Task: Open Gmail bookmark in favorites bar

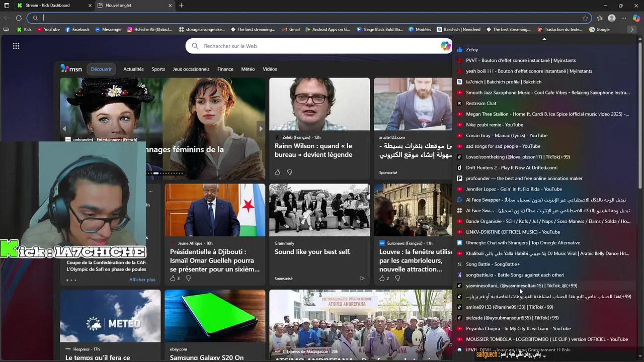Action: click(291, 29)
